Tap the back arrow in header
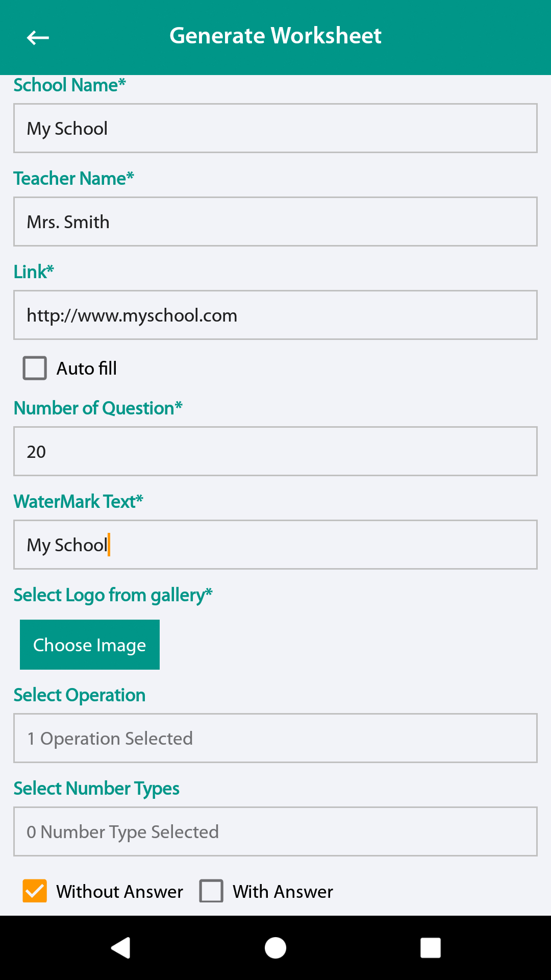This screenshot has height=980, width=551. pyautogui.click(x=38, y=37)
